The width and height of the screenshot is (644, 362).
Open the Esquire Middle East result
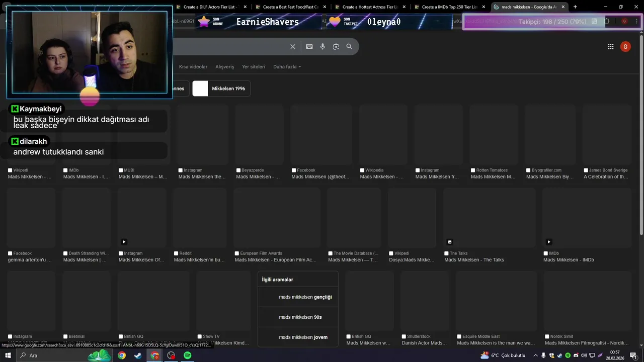click(496, 308)
